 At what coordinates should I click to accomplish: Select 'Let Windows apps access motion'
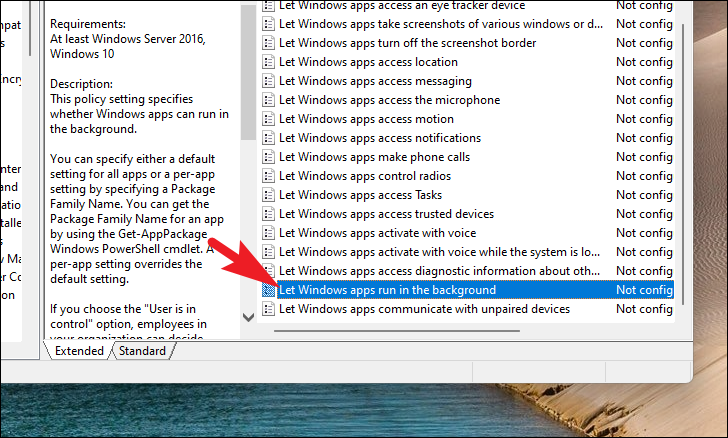[x=366, y=119]
